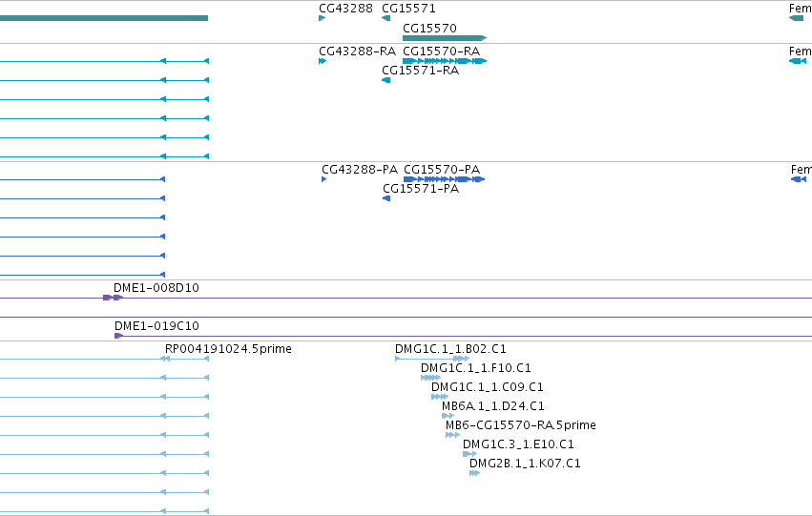Click the DMG2B.1_1.K07.C1 arrow glyph
Screen dimensions: 812x516
coord(475,474)
